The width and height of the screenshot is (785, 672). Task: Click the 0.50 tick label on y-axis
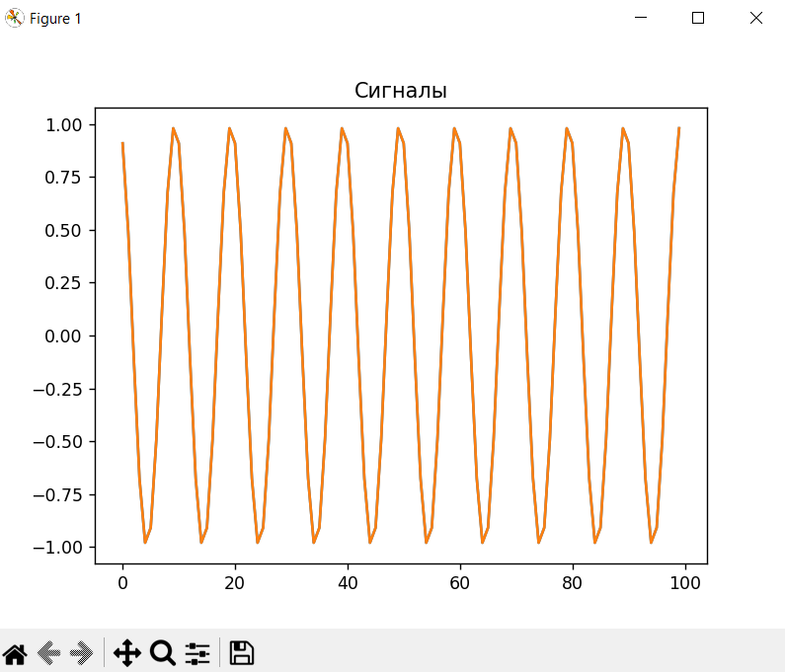[x=63, y=231]
